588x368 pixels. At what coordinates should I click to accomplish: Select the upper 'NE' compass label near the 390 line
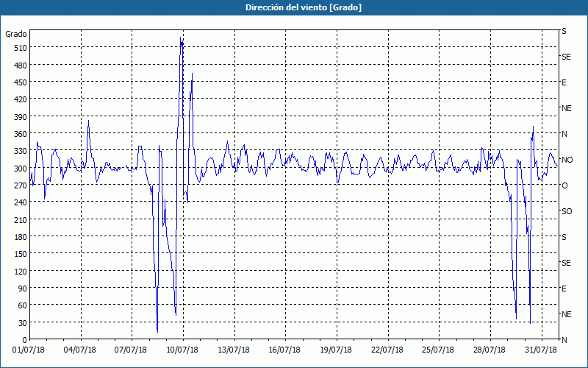tap(567, 108)
